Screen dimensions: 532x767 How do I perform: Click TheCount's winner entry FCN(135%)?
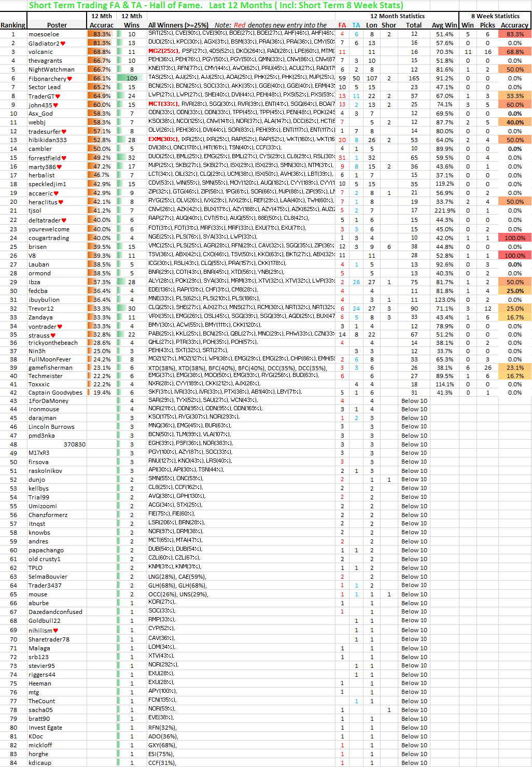162,700
